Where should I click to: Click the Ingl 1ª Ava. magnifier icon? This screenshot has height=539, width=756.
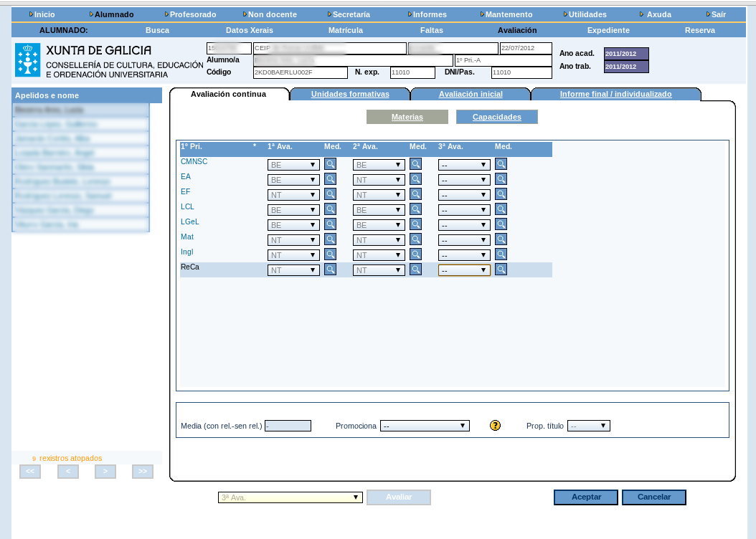click(330, 254)
